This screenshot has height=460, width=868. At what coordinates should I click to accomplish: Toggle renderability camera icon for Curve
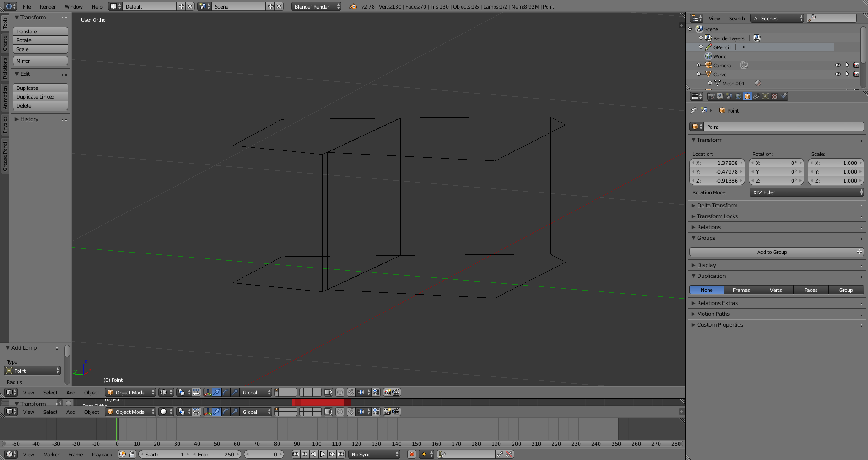click(856, 74)
